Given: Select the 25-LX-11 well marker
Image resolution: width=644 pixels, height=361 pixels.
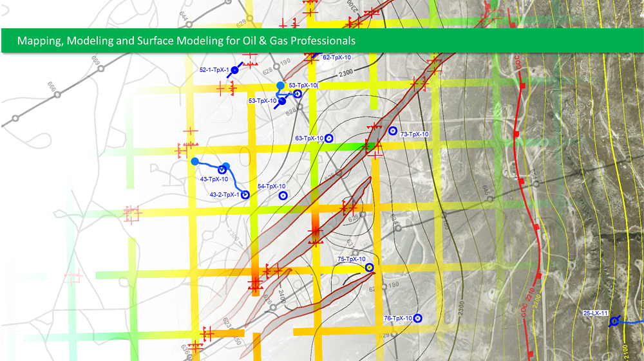Looking at the screenshot, I should pos(614,321).
